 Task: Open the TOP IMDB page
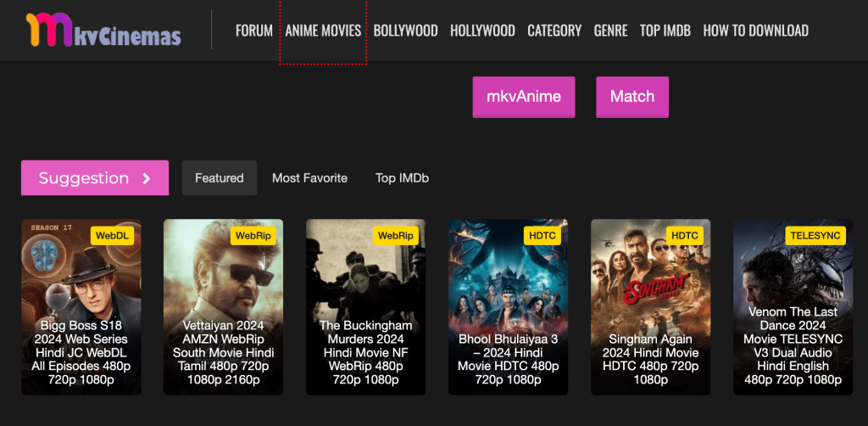coord(665,31)
